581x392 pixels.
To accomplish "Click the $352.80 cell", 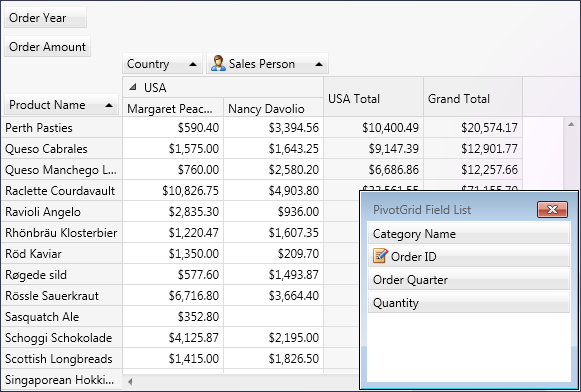I will (173, 316).
